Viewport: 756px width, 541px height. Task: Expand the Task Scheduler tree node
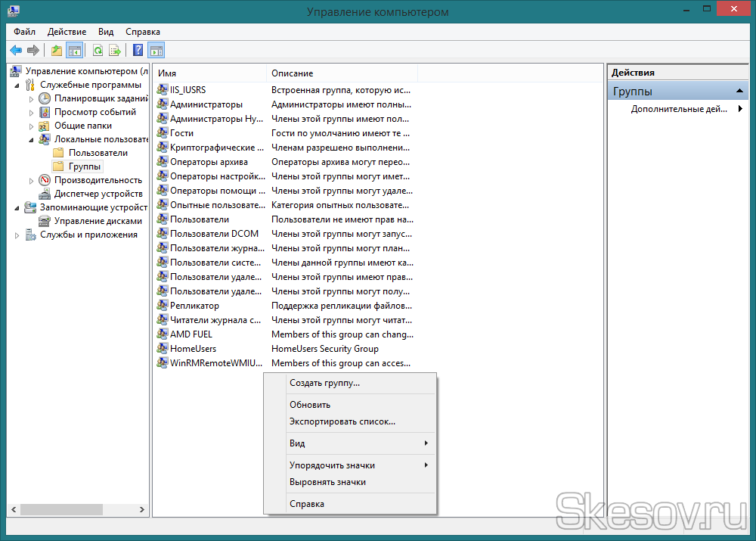tap(31, 98)
